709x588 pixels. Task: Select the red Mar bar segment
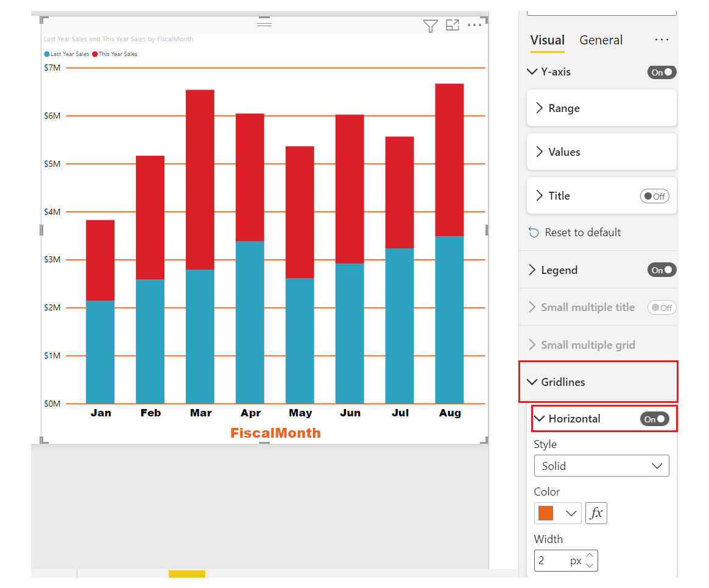tap(200, 180)
